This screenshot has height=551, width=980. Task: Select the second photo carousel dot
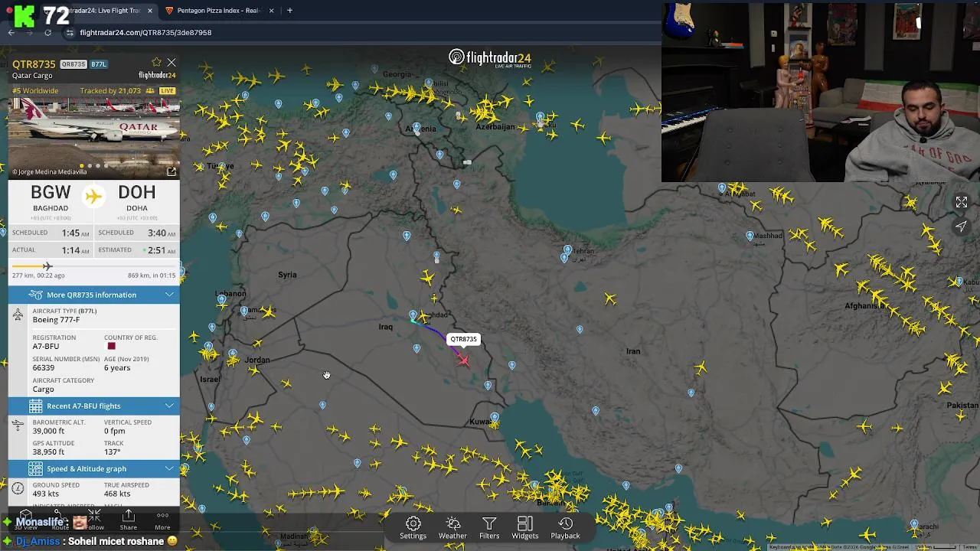pyautogui.click(x=90, y=165)
